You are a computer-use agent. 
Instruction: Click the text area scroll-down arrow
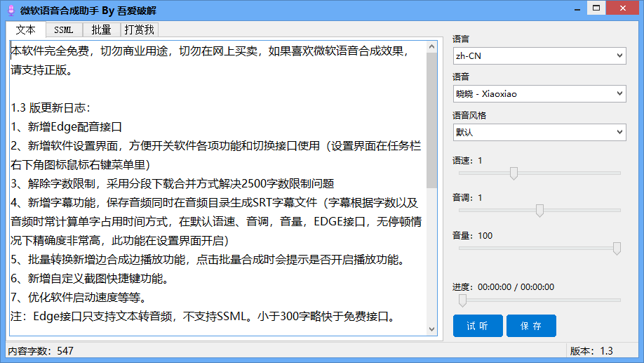click(431, 329)
